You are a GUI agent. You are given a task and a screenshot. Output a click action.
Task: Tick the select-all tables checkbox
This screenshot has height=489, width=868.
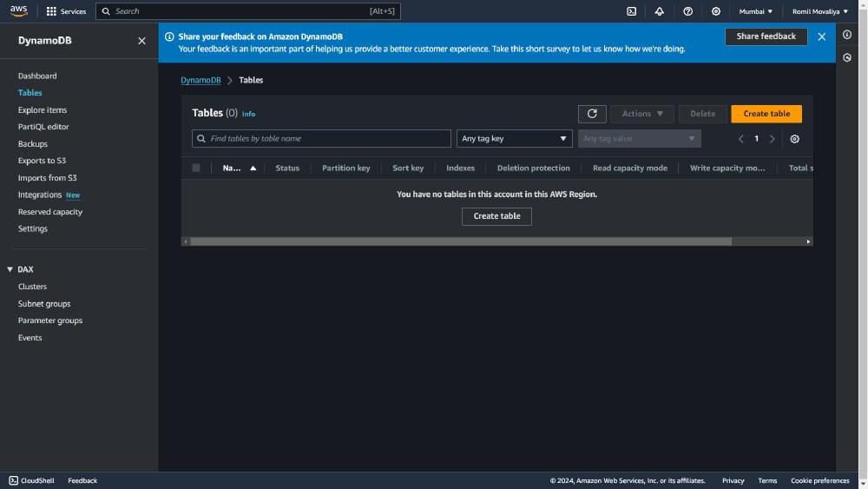196,168
